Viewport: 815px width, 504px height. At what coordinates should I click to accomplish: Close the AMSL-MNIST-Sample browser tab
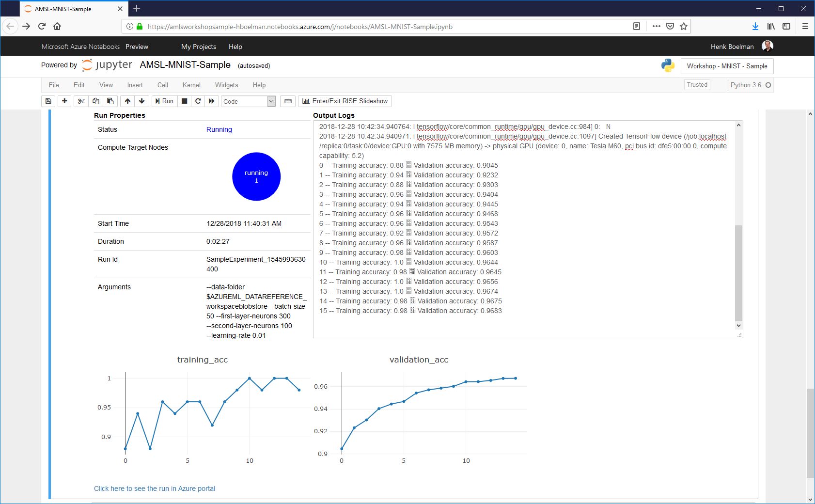click(120, 9)
